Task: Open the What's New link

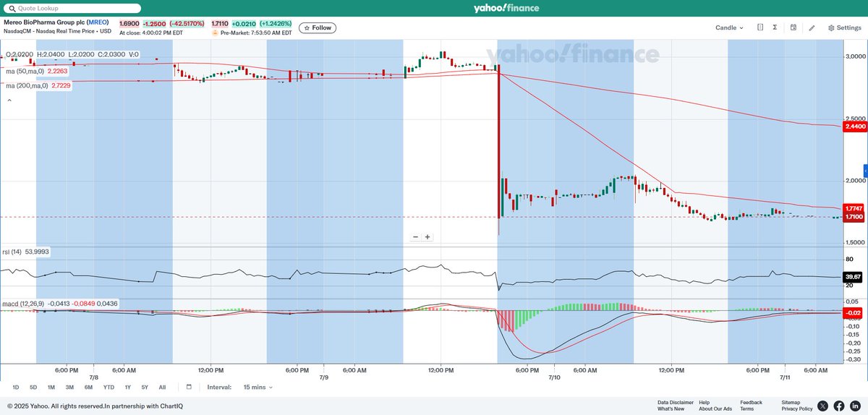Action: click(671, 409)
